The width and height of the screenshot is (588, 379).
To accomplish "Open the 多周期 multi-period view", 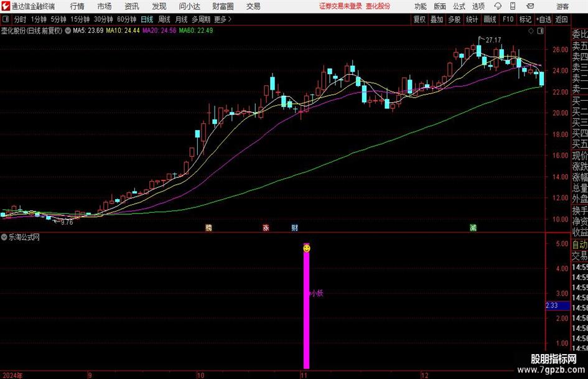I will 201,19.
